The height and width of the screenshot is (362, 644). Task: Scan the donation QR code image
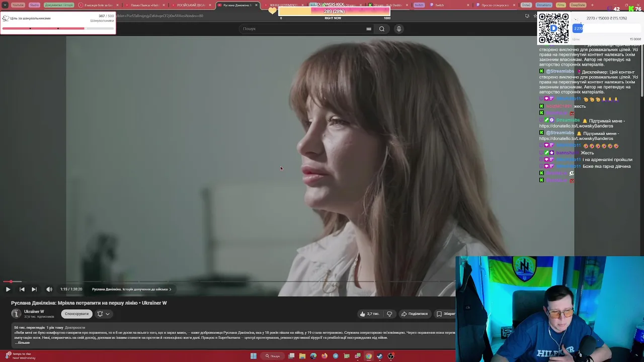point(553,28)
